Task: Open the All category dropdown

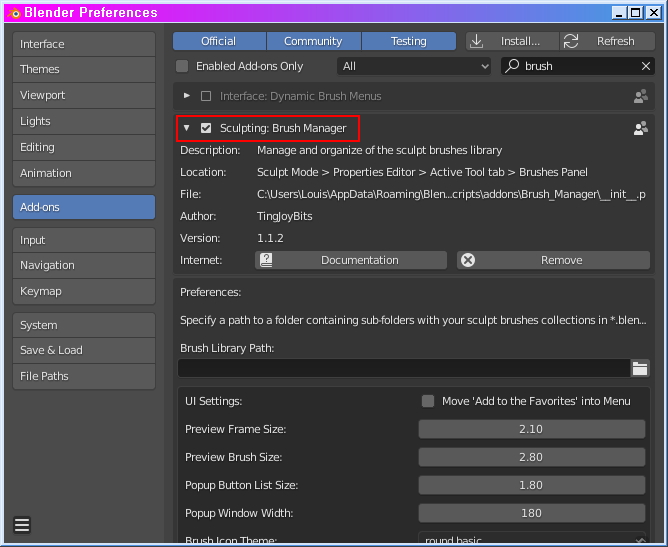Action: 414,66
